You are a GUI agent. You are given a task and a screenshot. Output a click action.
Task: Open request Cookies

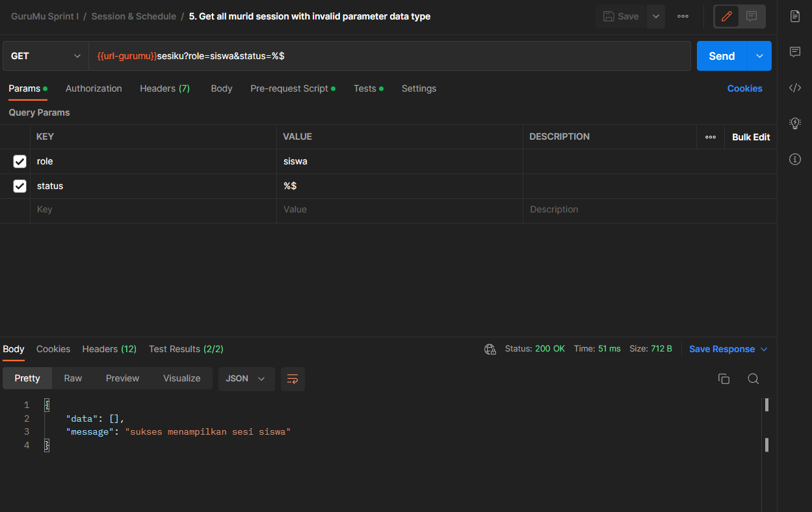point(744,88)
